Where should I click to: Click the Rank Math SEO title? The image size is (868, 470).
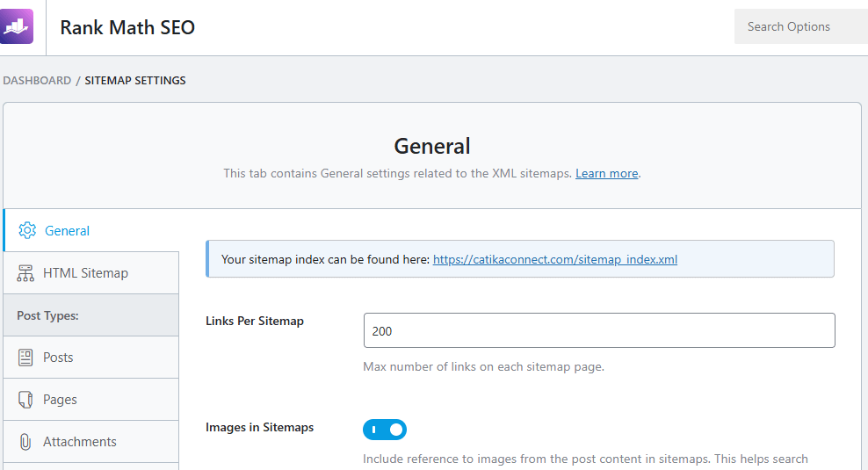pos(127,27)
